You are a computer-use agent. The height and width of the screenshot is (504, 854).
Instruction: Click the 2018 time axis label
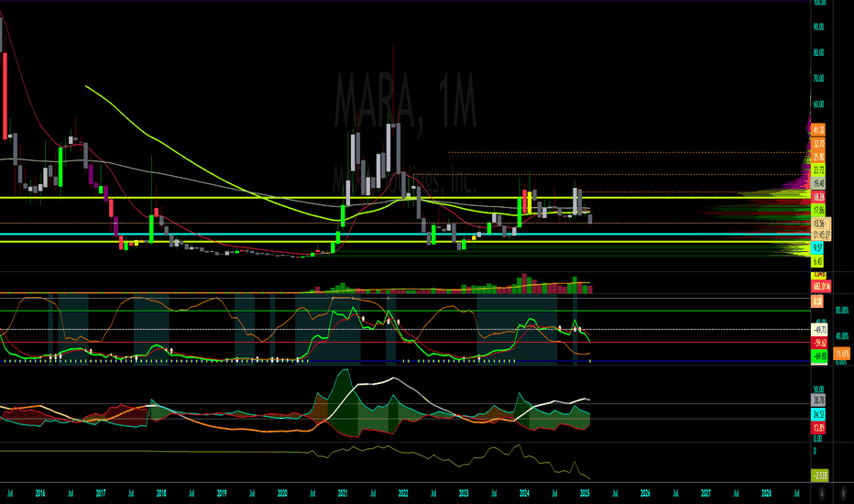click(x=161, y=493)
